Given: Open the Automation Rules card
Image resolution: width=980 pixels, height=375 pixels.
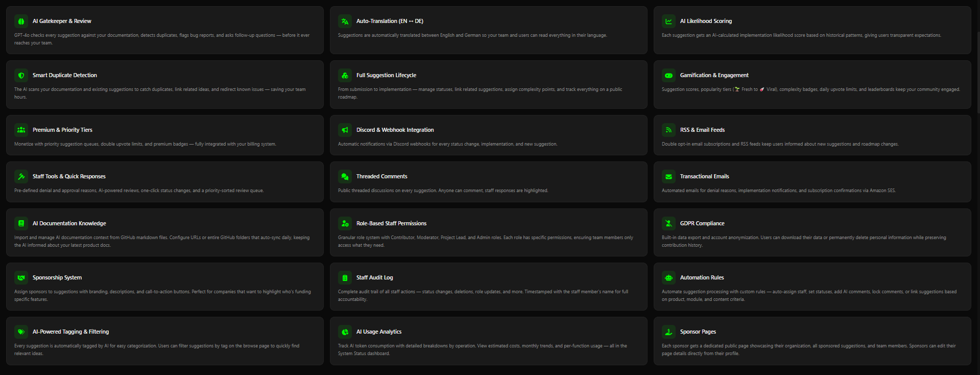Looking at the screenshot, I should [x=812, y=287].
